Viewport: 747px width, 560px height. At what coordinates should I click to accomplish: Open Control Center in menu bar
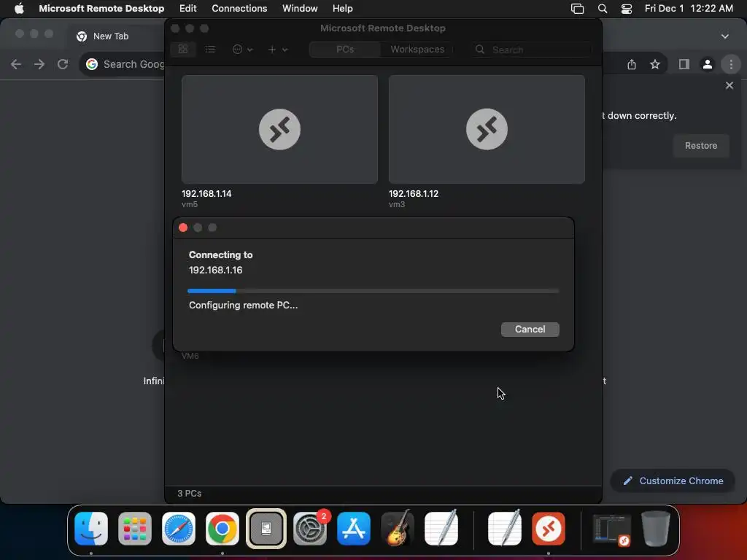click(x=627, y=9)
